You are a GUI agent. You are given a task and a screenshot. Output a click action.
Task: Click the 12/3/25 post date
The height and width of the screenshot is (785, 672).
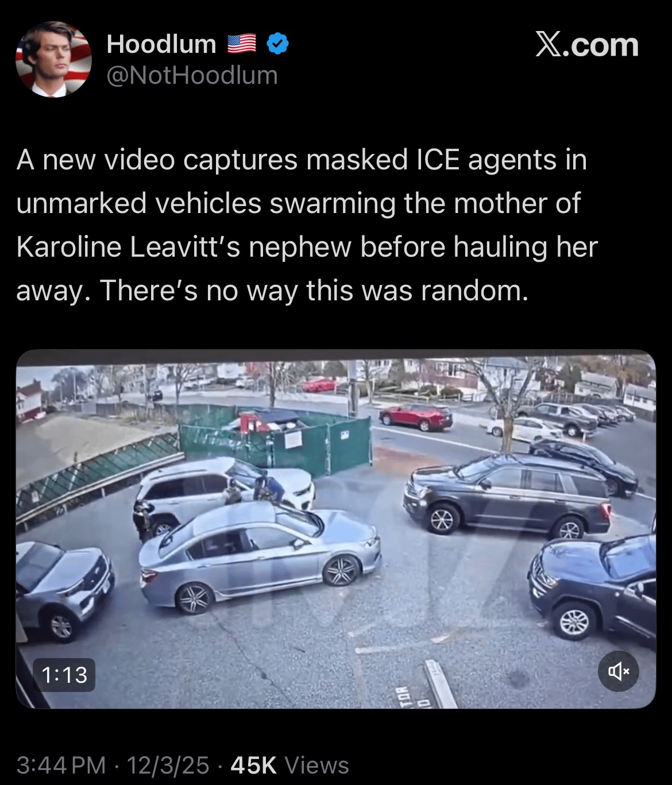(168, 765)
